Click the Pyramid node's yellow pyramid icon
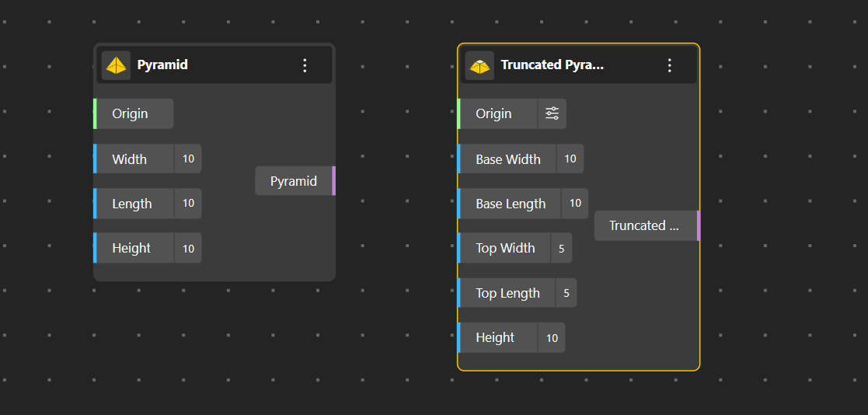This screenshot has height=415, width=868. click(x=117, y=65)
